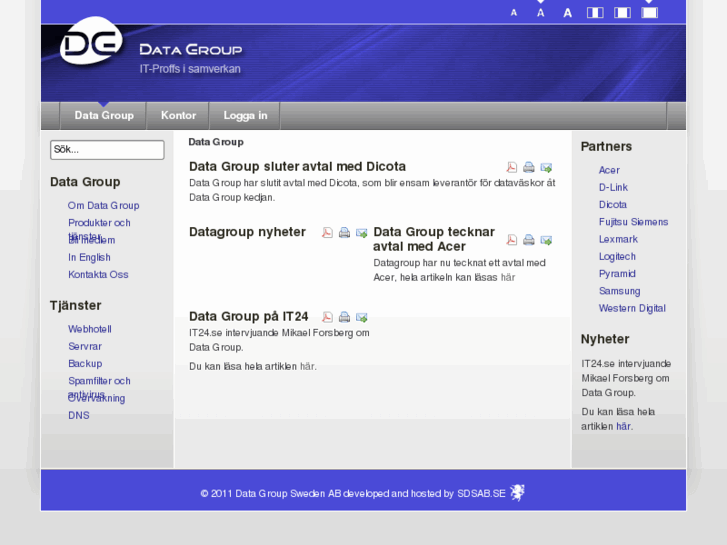Follow the här link in the Acer article

(x=508, y=277)
